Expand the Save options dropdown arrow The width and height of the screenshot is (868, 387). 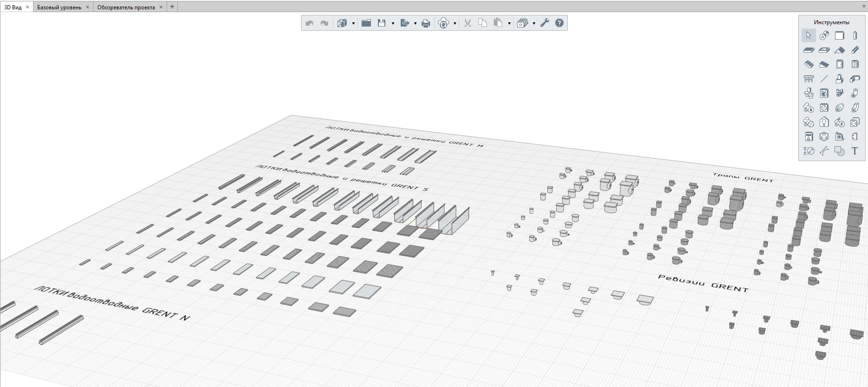(393, 23)
